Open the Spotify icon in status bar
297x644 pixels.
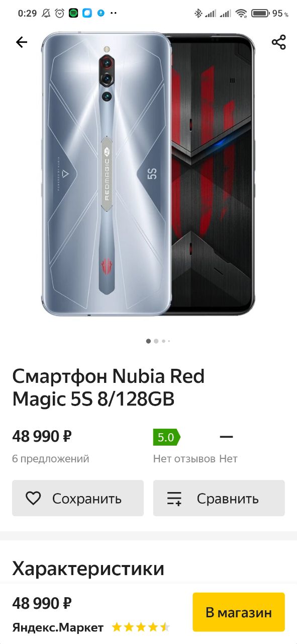tap(73, 13)
